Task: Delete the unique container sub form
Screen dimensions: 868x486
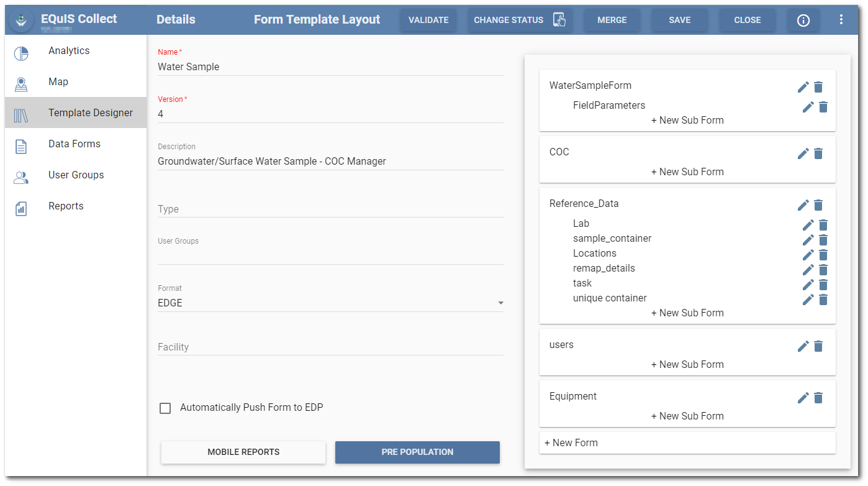Action: [x=823, y=300]
